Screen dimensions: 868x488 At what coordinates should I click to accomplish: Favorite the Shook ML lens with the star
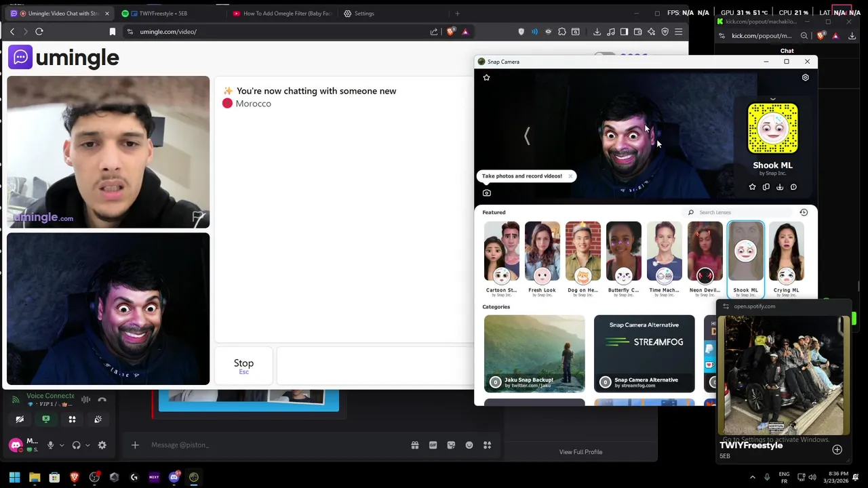pos(752,187)
